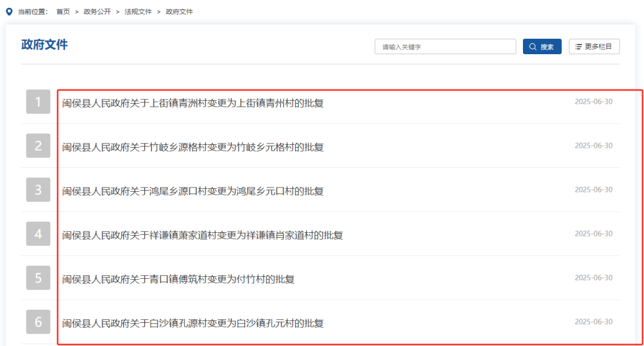Click the location pin icon beside 当前位置
The width and height of the screenshot is (644, 346).
pos(9,11)
